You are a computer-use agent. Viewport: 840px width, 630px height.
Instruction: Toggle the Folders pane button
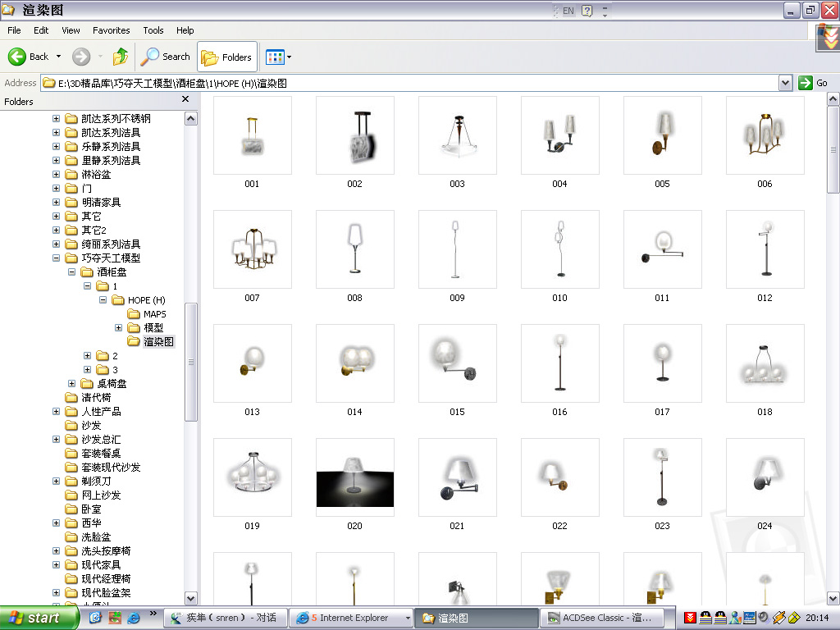click(x=227, y=57)
